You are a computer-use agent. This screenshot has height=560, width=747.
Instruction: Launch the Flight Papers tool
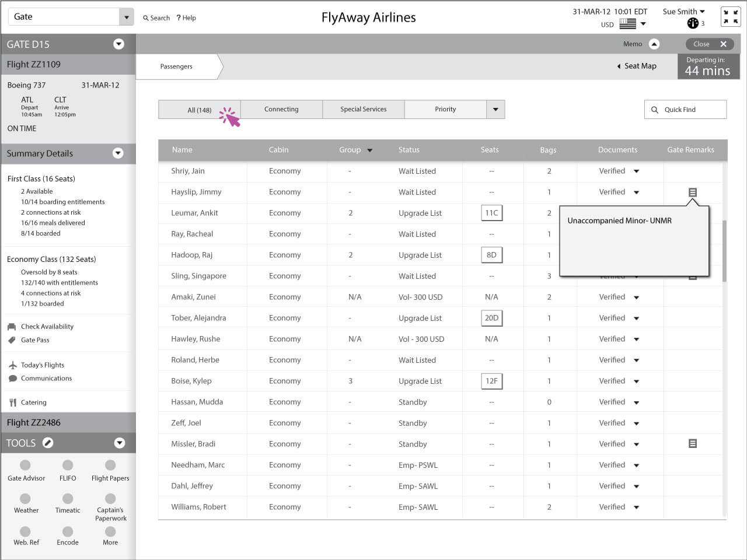click(110, 466)
